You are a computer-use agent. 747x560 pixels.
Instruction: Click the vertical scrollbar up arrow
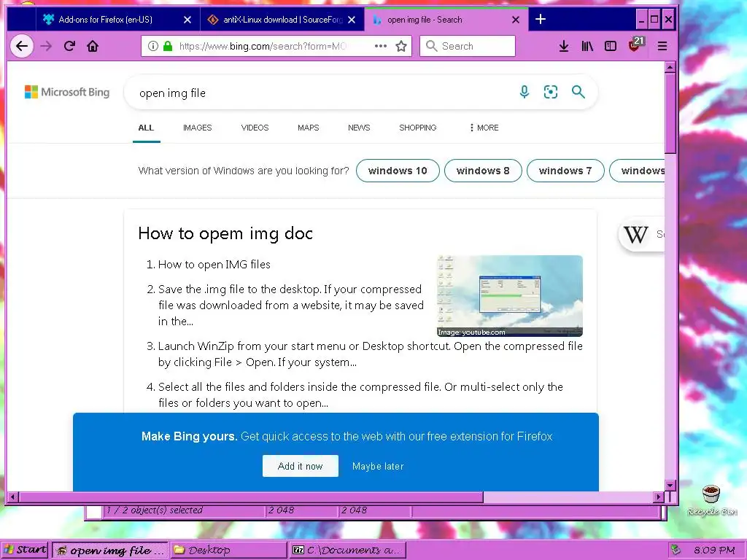coord(670,67)
